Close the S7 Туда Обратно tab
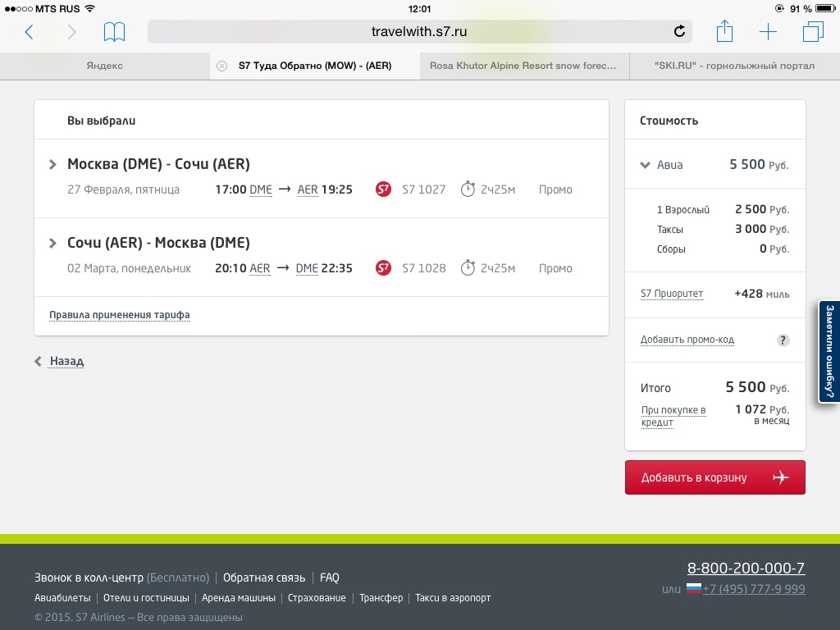840x630 pixels. (x=221, y=66)
